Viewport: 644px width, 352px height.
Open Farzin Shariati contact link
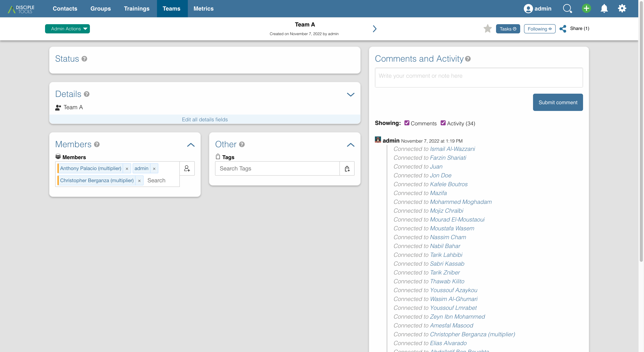(448, 158)
